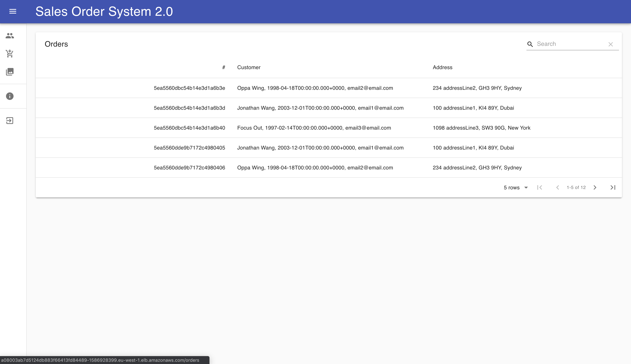Click the search magnifier icon

tap(530, 44)
